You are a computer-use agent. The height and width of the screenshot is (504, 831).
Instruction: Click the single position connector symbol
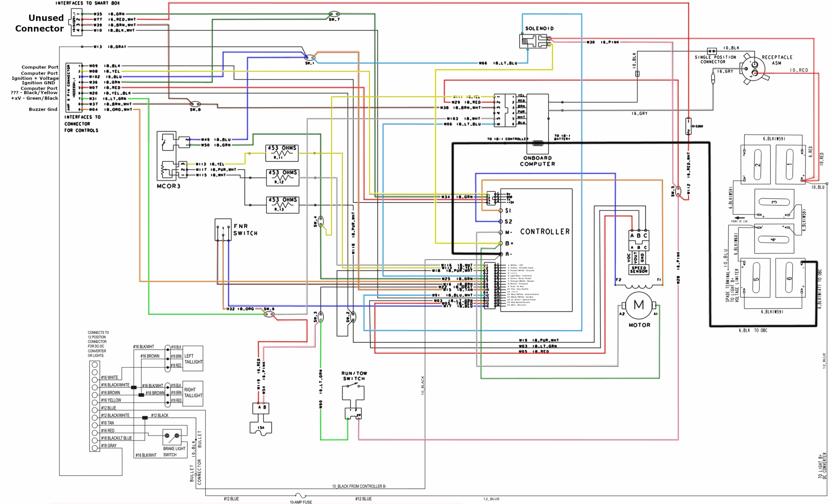pyautogui.click(x=712, y=51)
